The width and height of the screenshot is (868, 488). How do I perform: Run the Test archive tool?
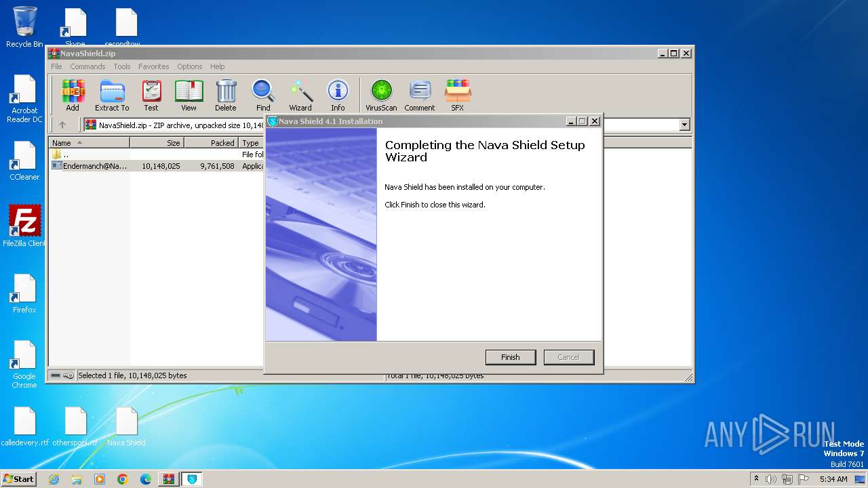pyautogui.click(x=151, y=95)
